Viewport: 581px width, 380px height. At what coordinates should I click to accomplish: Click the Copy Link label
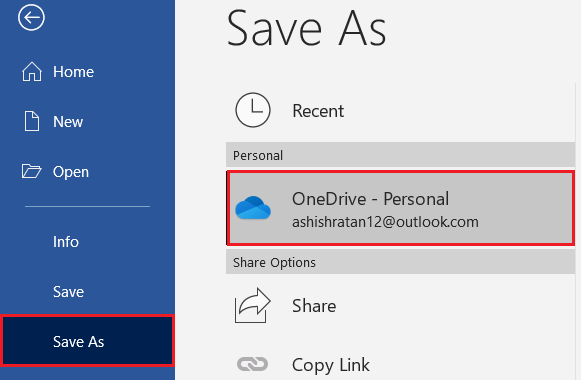[331, 365]
